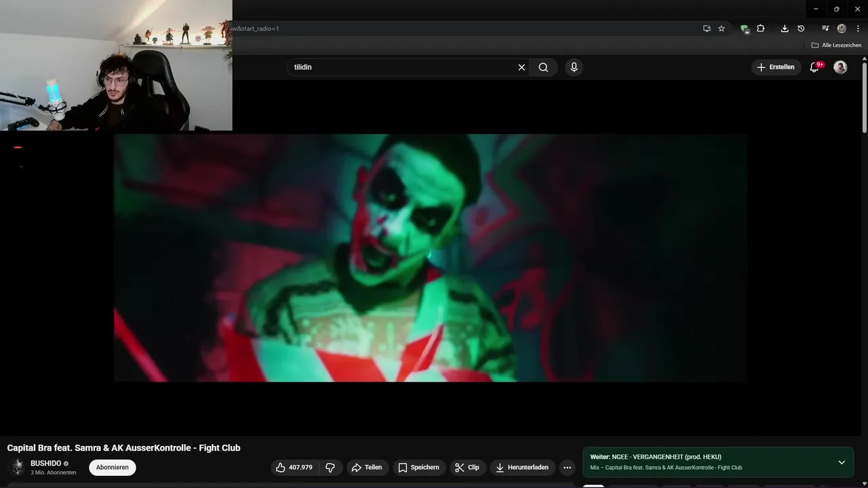The width and height of the screenshot is (868, 488).
Task: Start voice search with the microphone
Action: [574, 67]
